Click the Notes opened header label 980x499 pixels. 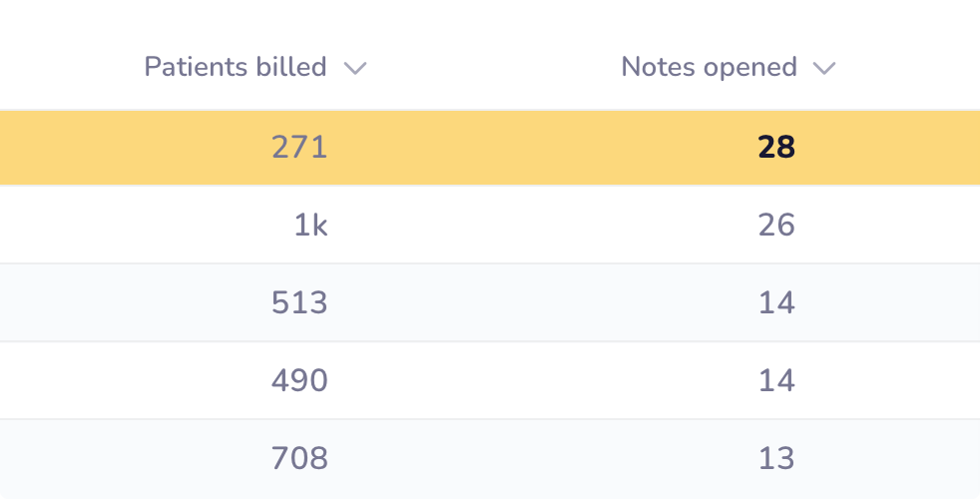pos(709,67)
